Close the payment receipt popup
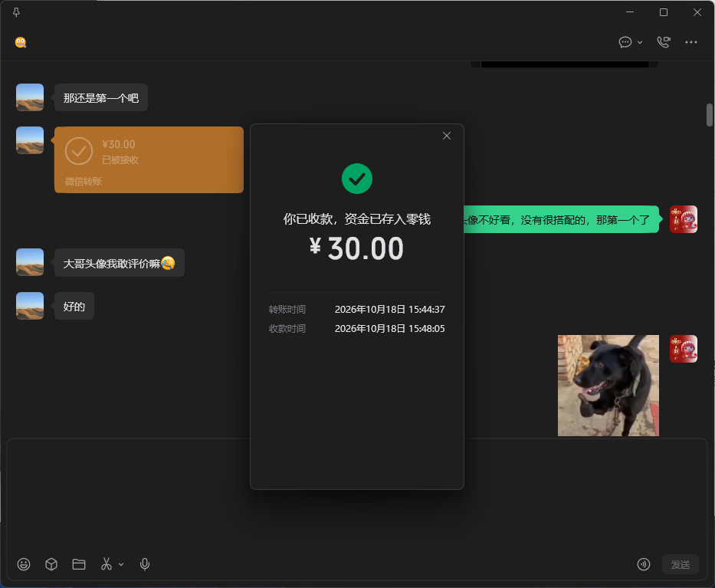The image size is (715, 588). pos(447,136)
